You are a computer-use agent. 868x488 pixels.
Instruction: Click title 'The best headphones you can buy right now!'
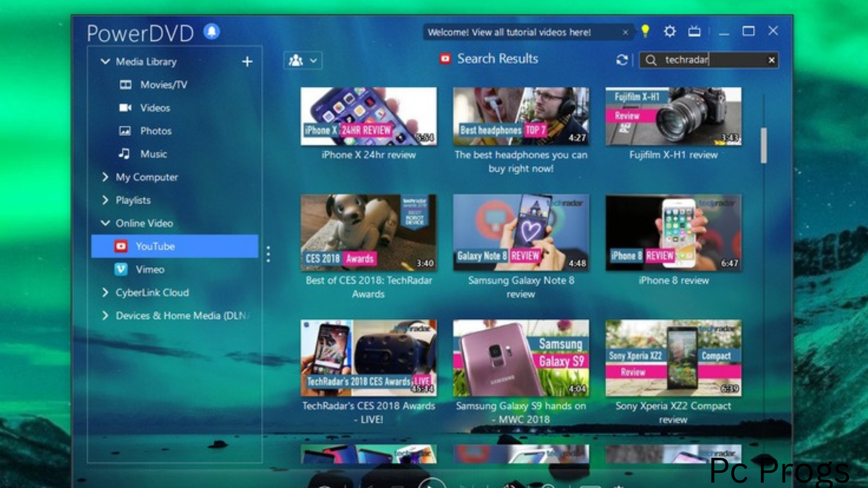[x=521, y=162]
